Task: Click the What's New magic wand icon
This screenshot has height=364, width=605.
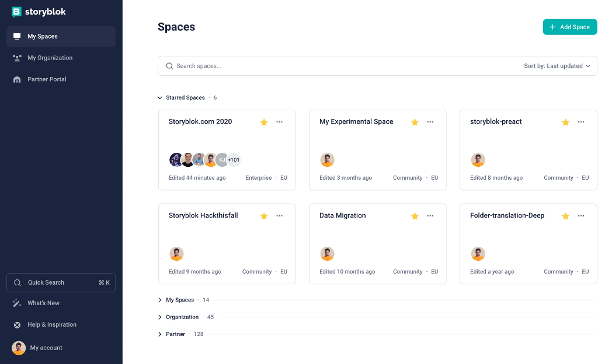Action: pyautogui.click(x=17, y=303)
